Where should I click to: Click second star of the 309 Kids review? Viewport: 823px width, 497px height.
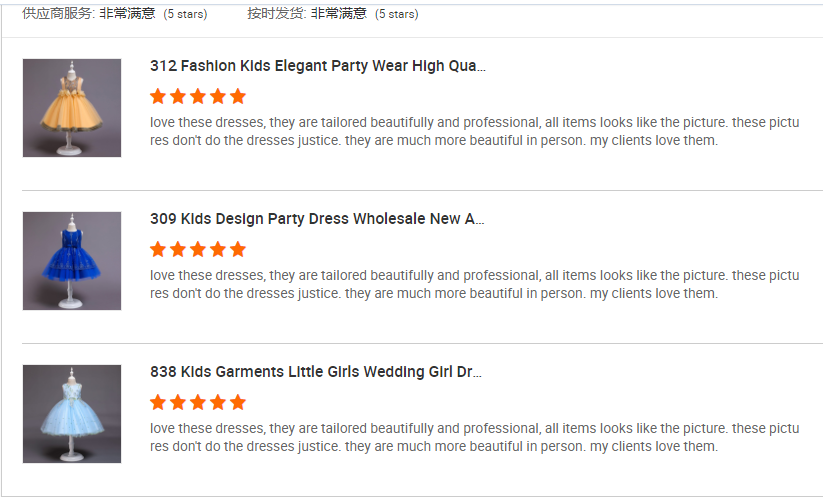point(178,250)
